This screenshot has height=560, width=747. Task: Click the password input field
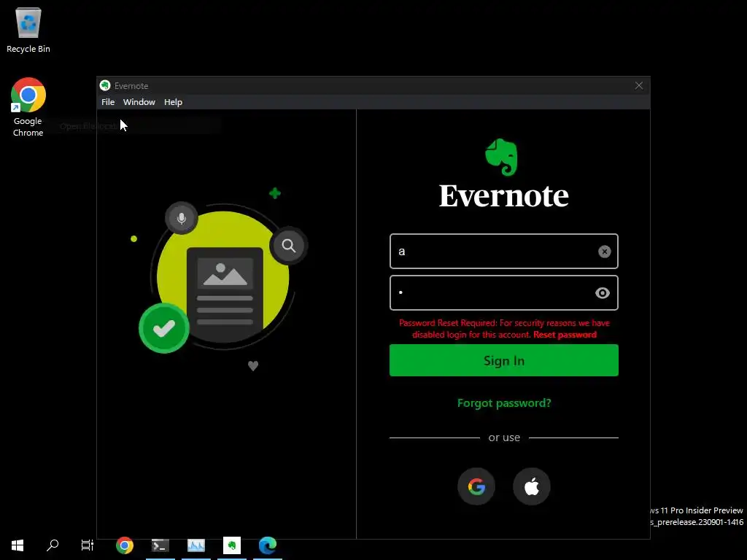pos(503,293)
